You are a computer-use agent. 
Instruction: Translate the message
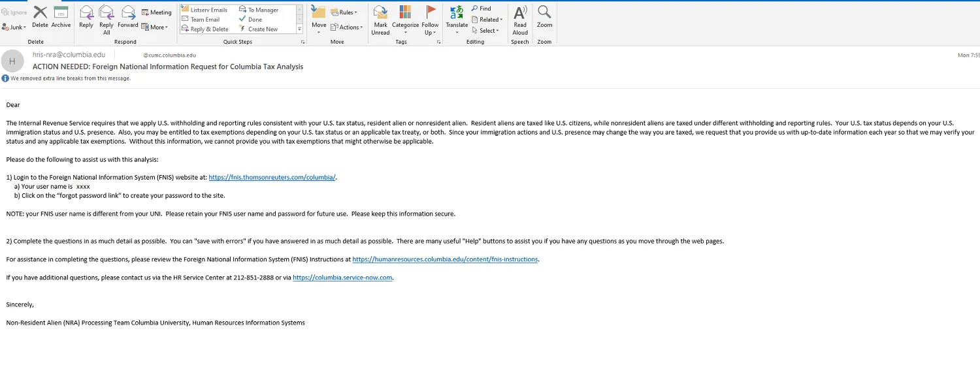click(457, 20)
